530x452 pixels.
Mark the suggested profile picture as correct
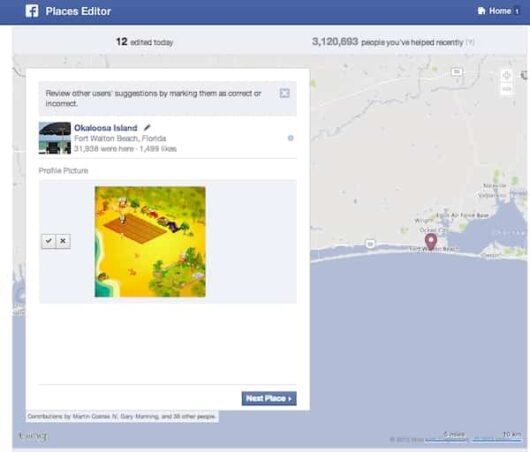tap(49, 241)
